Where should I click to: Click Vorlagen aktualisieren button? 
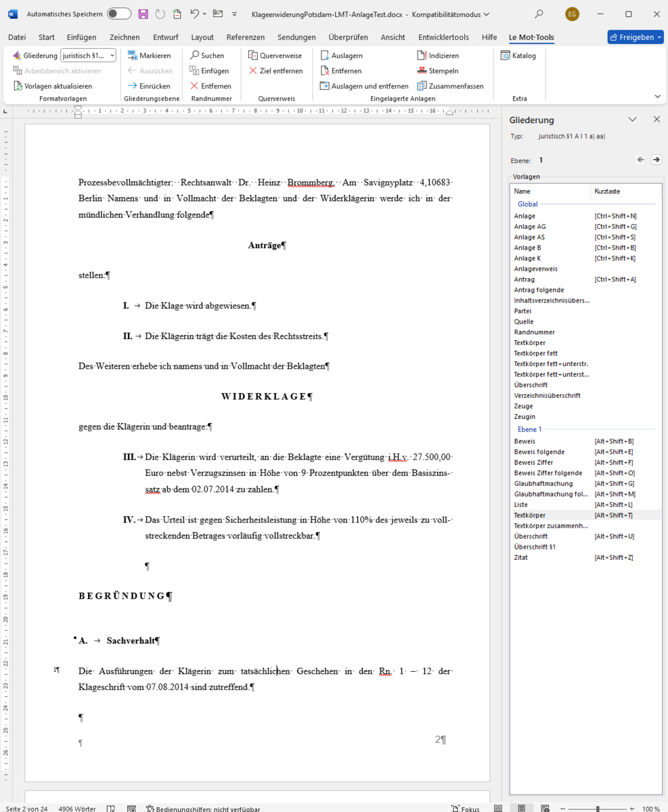53,86
